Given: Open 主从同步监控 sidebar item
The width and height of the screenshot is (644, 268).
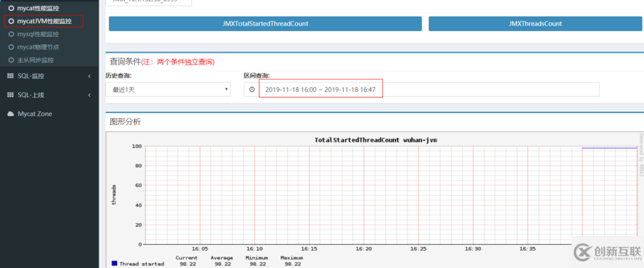Looking at the screenshot, I should pyautogui.click(x=36, y=60).
